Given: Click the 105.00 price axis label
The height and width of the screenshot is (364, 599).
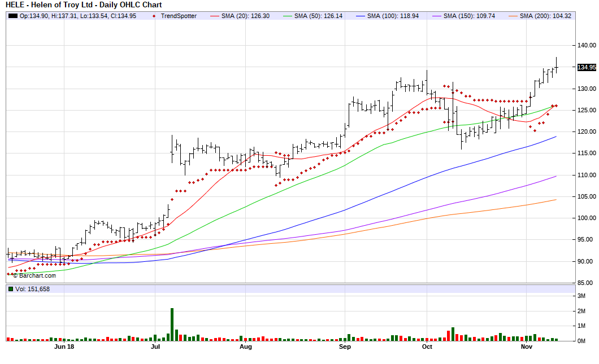Looking at the screenshot, I should (x=587, y=196).
